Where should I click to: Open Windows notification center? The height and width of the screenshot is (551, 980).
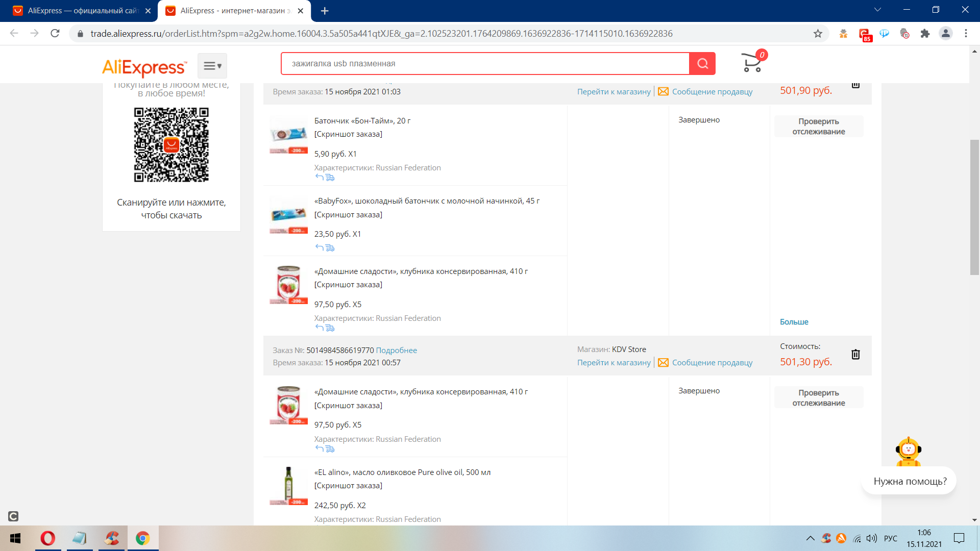click(x=959, y=538)
